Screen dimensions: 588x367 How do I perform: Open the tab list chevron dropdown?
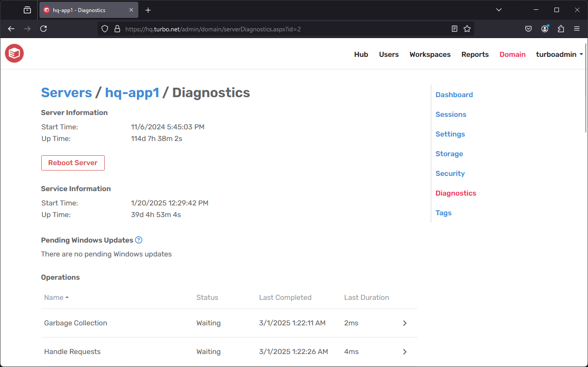(499, 9)
